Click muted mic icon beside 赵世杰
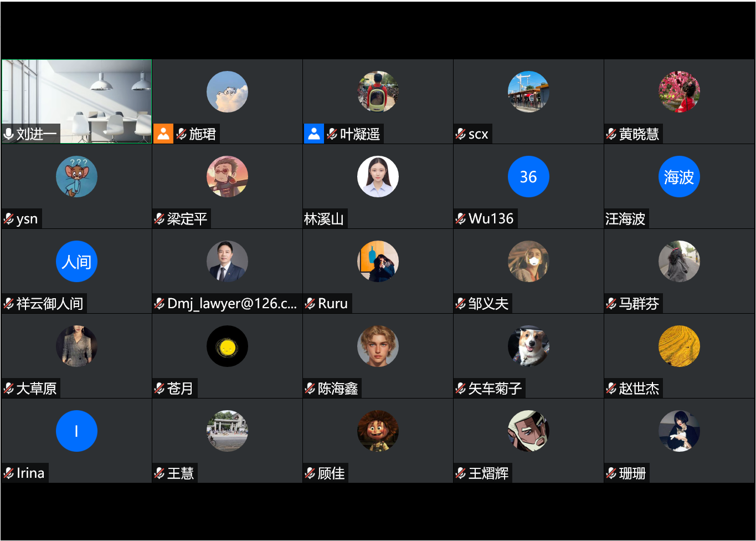The width and height of the screenshot is (756, 541). [611, 388]
